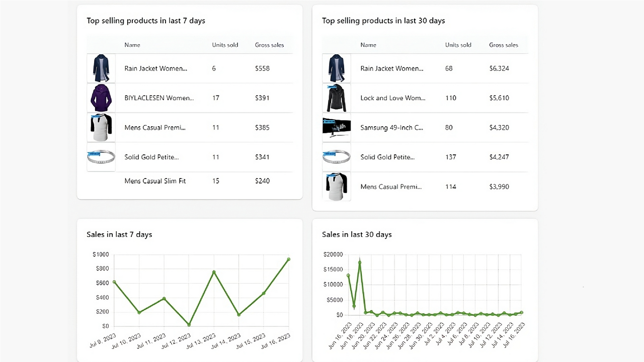Viewport: 644px width, 362px height.
Task: Click 15 units sold for Mens Casual Slim Fit
Action: click(x=216, y=181)
